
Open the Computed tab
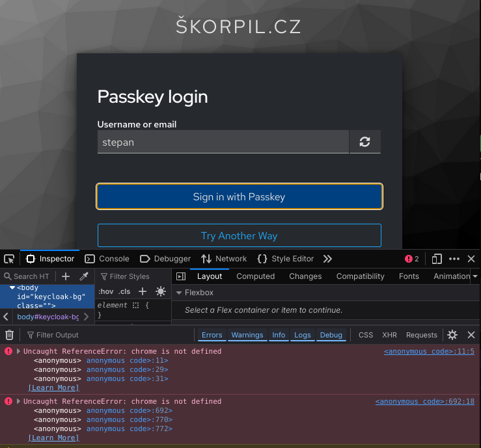pos(255,276)
